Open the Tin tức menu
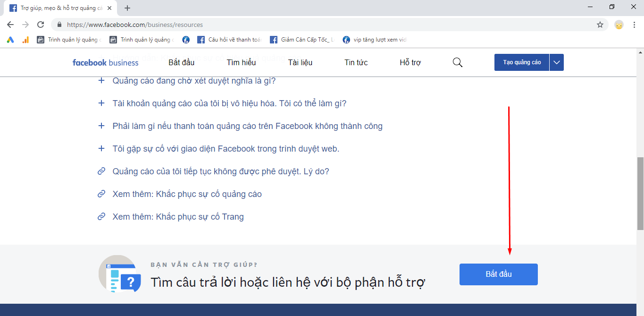 coord(356,62)
